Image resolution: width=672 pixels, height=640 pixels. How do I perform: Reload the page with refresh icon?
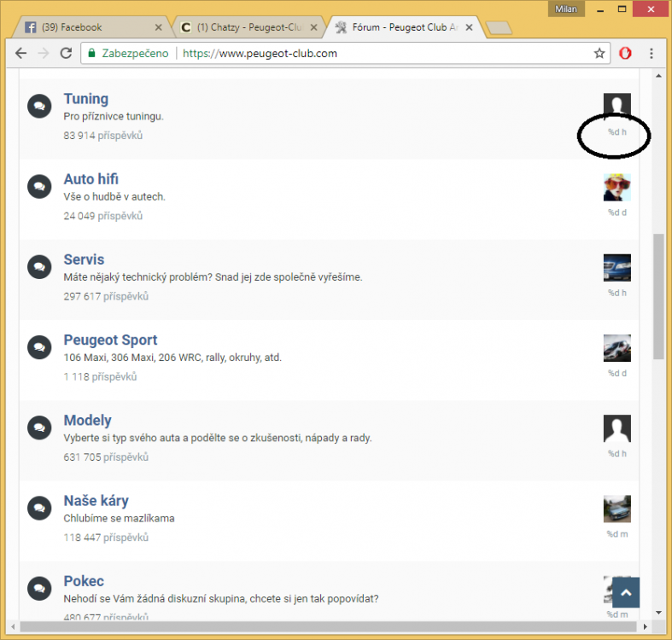click(x=66, y=53)
